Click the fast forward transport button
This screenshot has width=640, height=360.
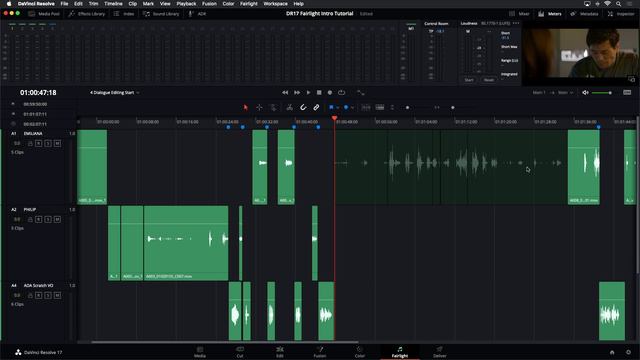[x=297, y=93]
